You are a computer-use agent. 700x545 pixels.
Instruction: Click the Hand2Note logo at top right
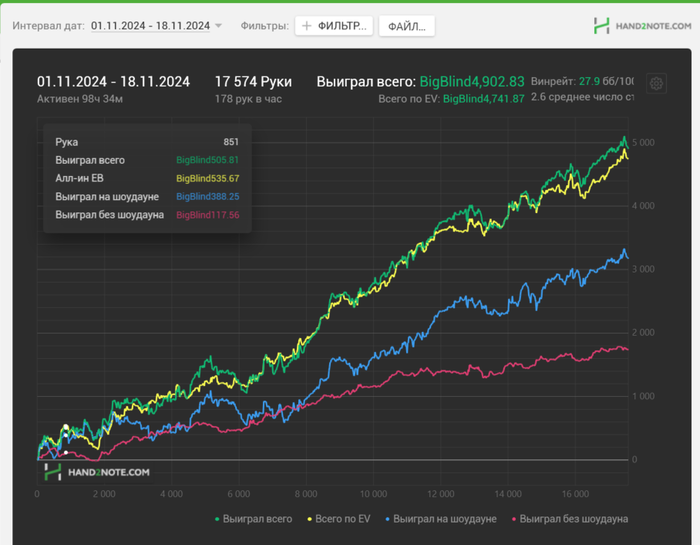(x=642, y=26)
